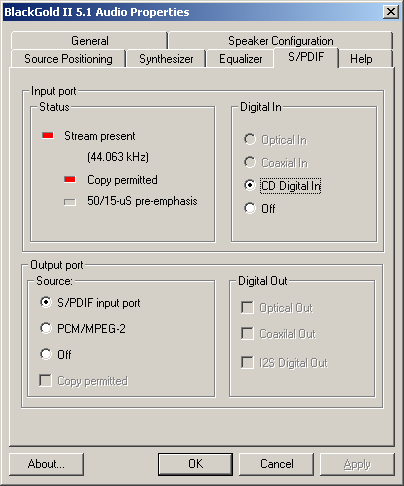Image resolution: width=404 pixels, height=486 pixels.
Task: Click the red Stream present status indicator
Action: point(48,135)
